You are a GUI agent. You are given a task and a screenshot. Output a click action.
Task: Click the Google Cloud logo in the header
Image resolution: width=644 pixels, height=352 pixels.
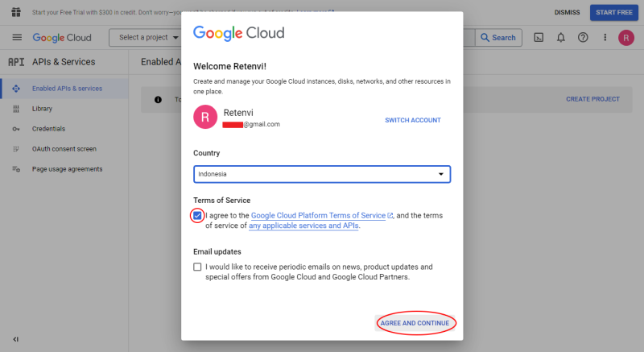62,38
